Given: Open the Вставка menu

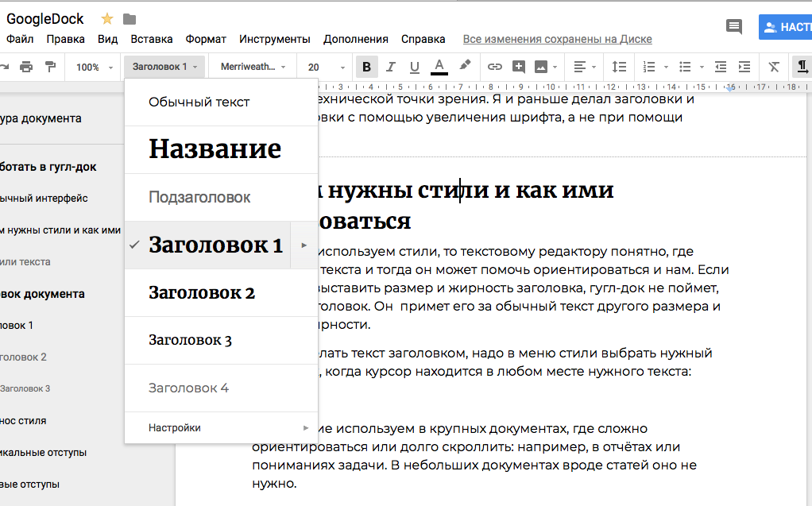Looking at the screenshot, I should 152,39.
